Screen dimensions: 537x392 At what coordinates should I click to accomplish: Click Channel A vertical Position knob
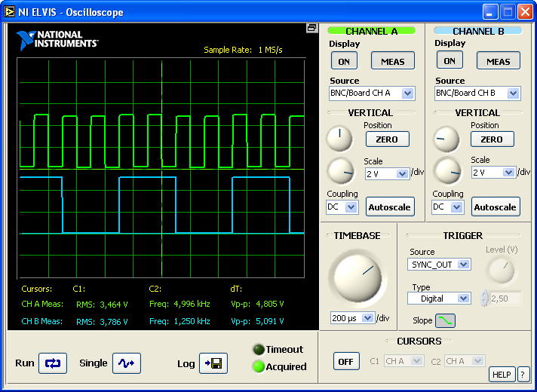[339, 139]
